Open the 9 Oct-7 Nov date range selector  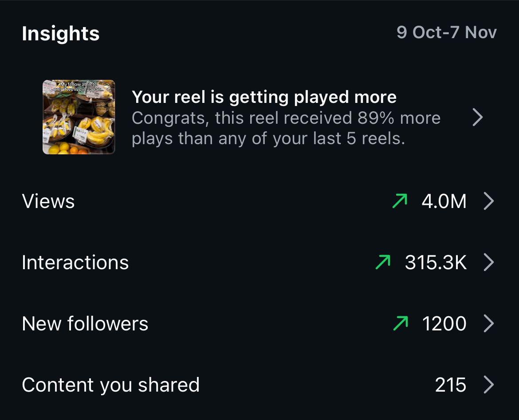(447, 32)
